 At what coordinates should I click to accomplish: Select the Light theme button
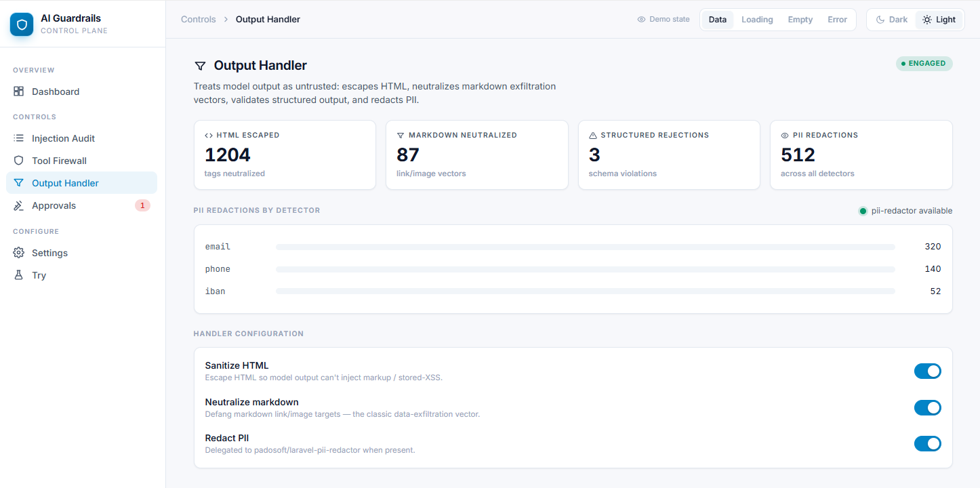pyautogui.click(x=939, y=20)
